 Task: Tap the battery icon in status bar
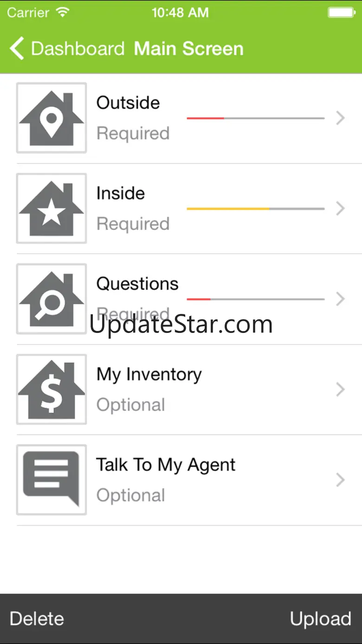point(342,13)
